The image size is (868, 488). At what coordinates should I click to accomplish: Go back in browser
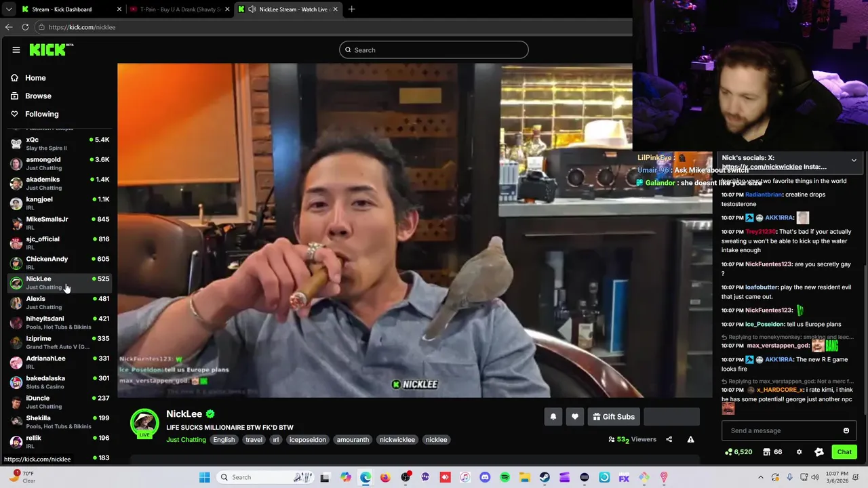pos(9,27)
